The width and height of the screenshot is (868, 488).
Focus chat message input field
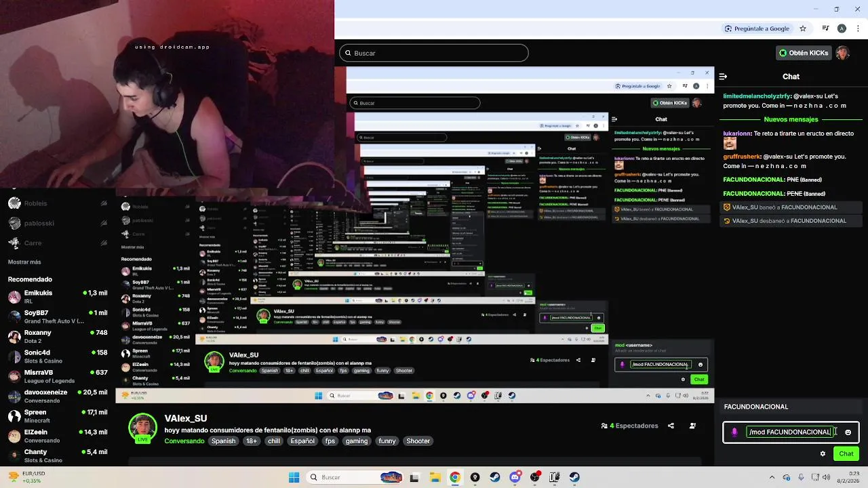[790, 432]
